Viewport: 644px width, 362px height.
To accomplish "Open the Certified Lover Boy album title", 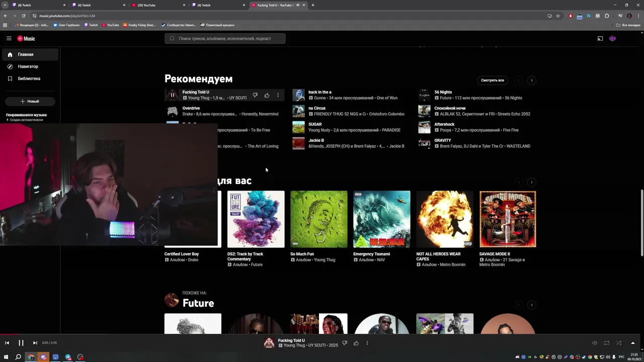I will click(182, 254).
